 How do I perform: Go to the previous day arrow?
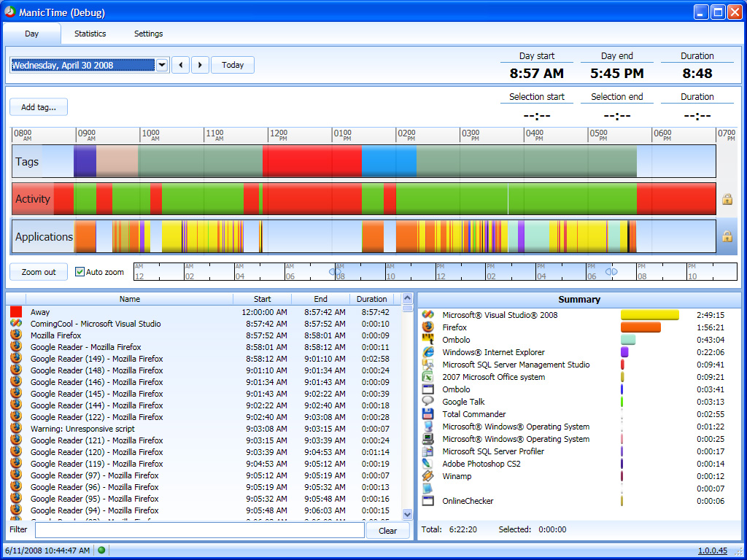coord(182,65)
